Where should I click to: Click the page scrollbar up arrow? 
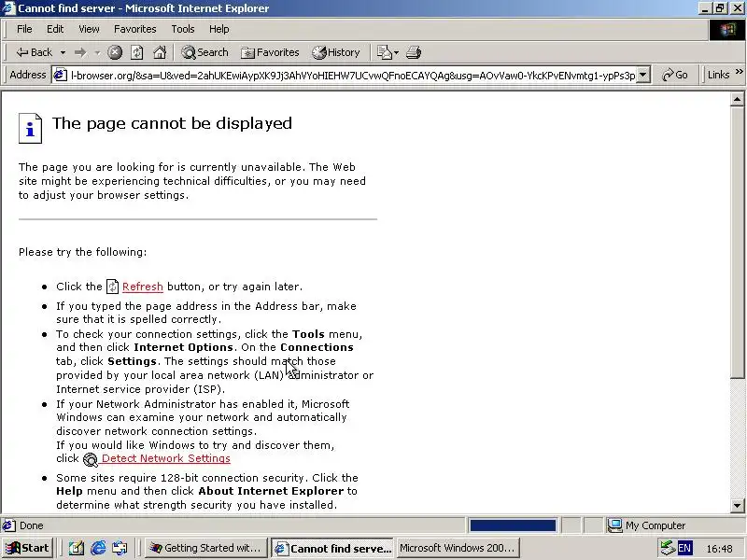[737, 99]
